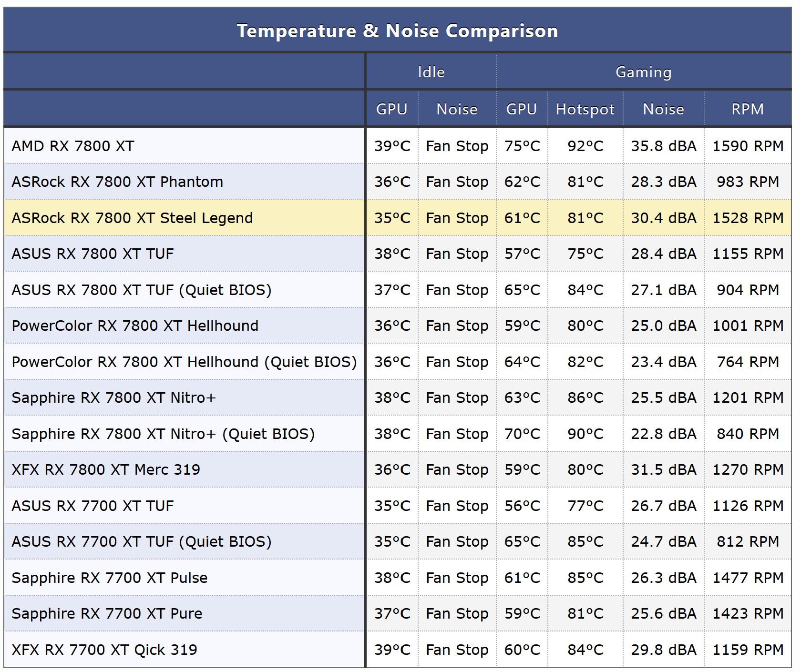The image size is (801, 672).
Task: Click the GPU header under Idle
Action: tap(391, 109)
